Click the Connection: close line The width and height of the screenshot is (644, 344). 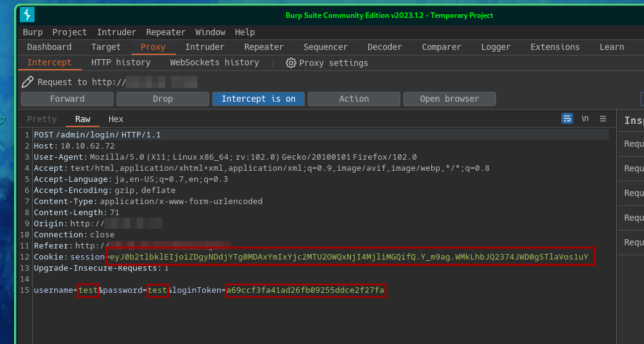[x=75, y=234]
